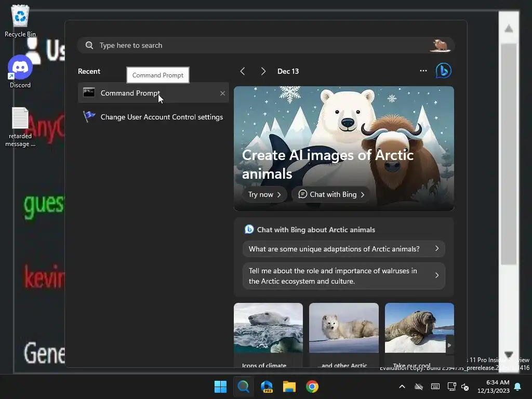Click the Try now button
Screen dimensions: 532x399
pos(264,194)
